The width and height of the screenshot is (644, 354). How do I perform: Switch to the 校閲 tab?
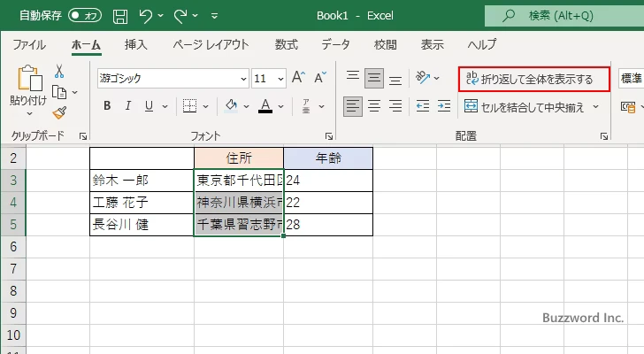386,44
